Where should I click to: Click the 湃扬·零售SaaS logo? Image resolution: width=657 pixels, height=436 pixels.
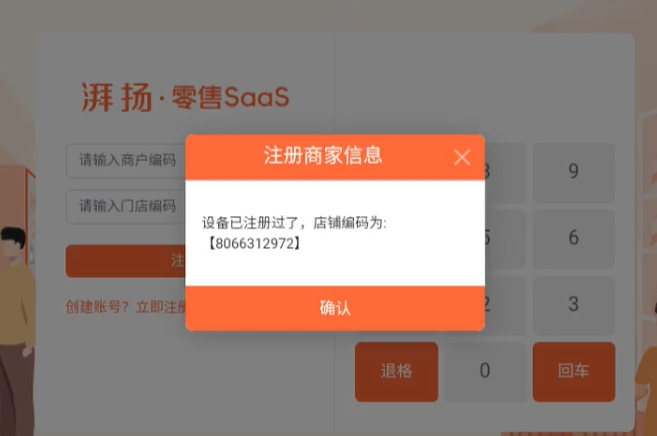coord(185,97)
